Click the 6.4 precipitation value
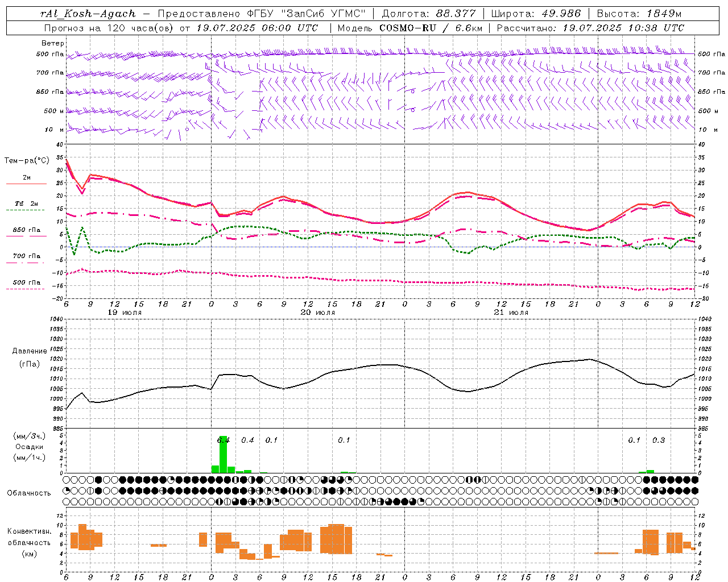 224,440
